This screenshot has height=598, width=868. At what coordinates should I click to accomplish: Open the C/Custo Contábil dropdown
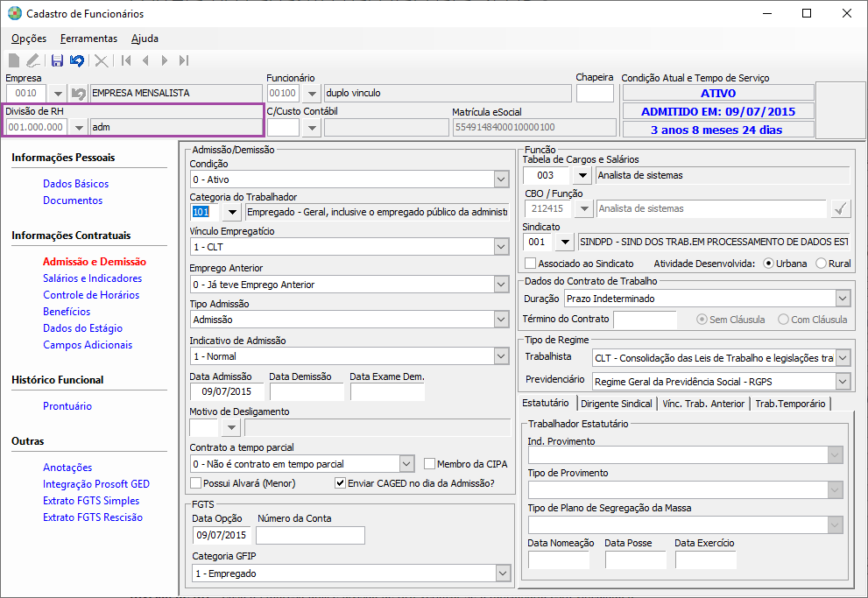tap(312, 127)
